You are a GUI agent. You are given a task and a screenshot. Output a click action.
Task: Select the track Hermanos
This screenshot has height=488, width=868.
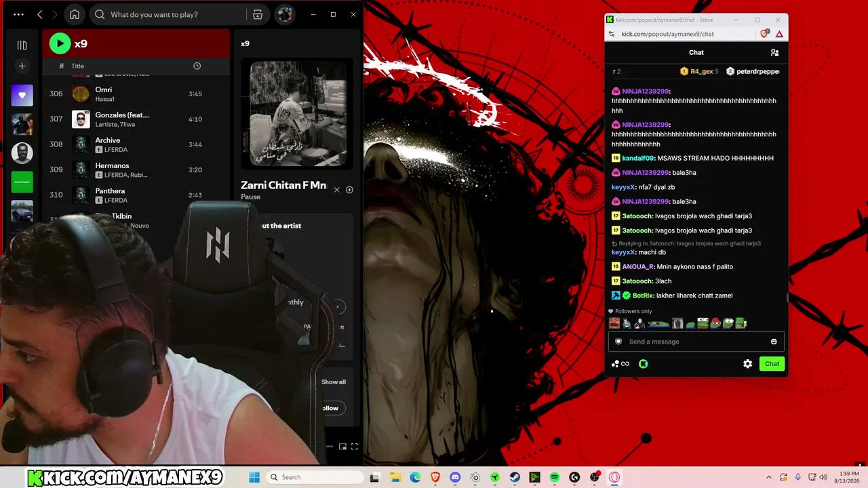[x=136, y=169]
